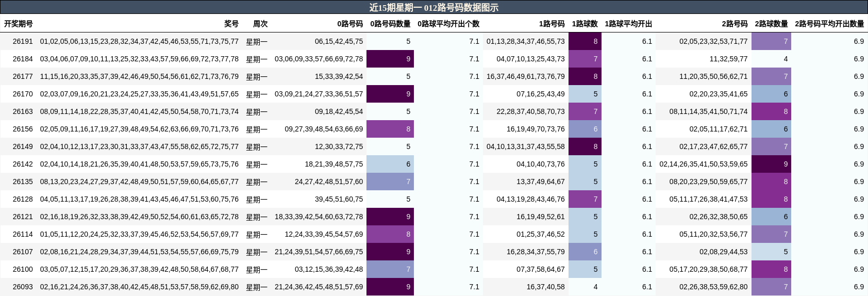This screenshot has width=868, height=296.
Task: Click 2路号码 02,26,38,53,59,62,80
Action: tap(713, 287)
